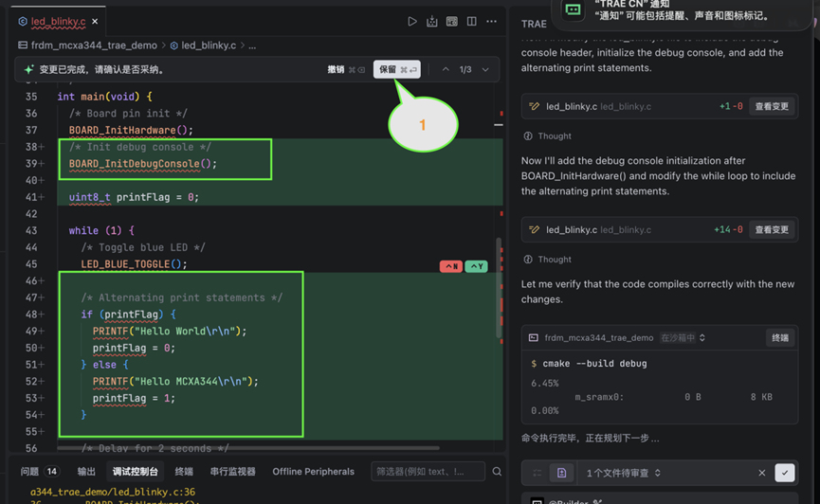Click the 'cmake --build debug' command text
Image resolution: width=820 pixels, height=504 pixels.
[594, 364]
